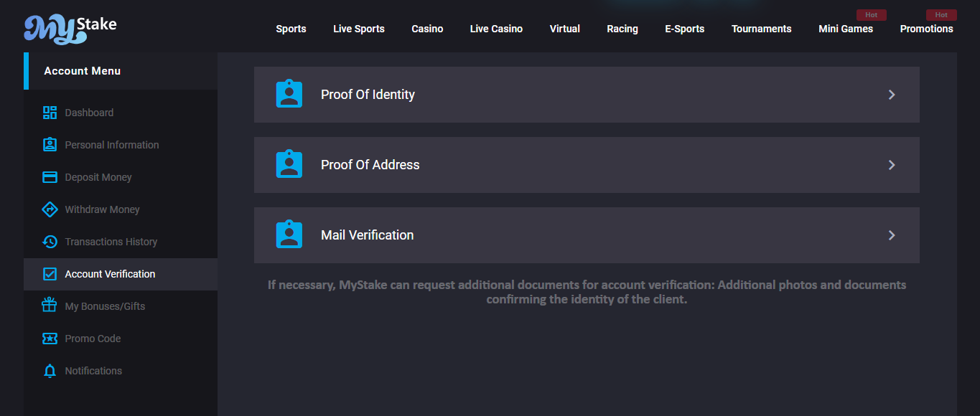Expand Proof Of Address chevron arrow
Screen dimensions: 980x416
pos(892,165)
